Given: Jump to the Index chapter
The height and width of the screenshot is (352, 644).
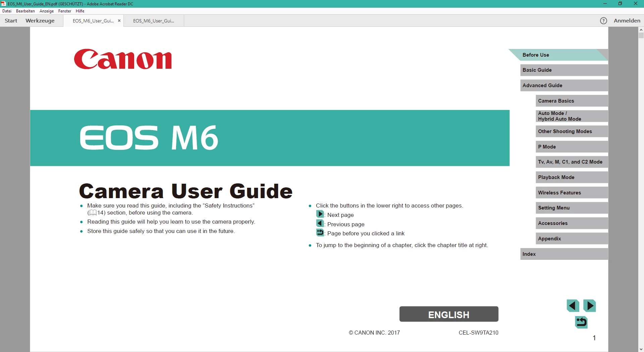Looking at the screenshot, I should pyautogui.click(x=564, y=254).
